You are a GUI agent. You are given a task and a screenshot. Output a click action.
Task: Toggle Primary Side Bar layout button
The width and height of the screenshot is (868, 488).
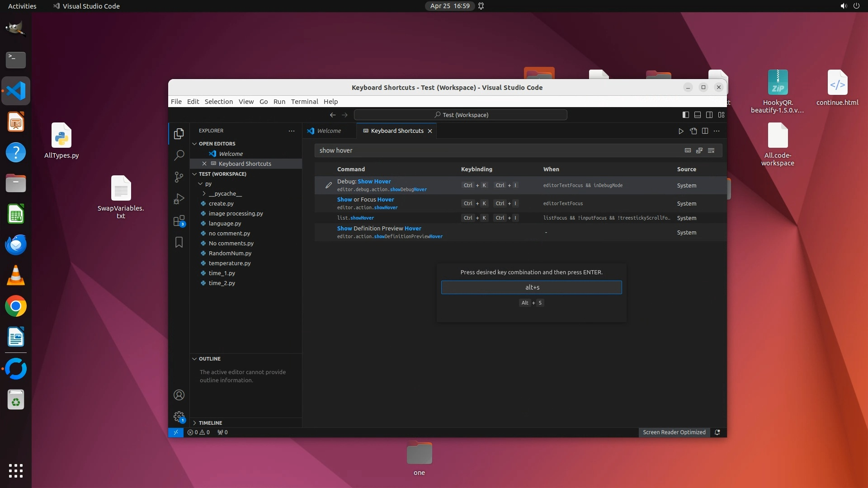[685, 115]
